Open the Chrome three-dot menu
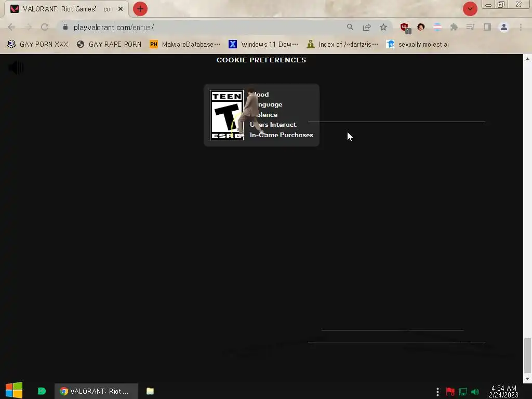532x399 pixels. [x=521, y=27]
